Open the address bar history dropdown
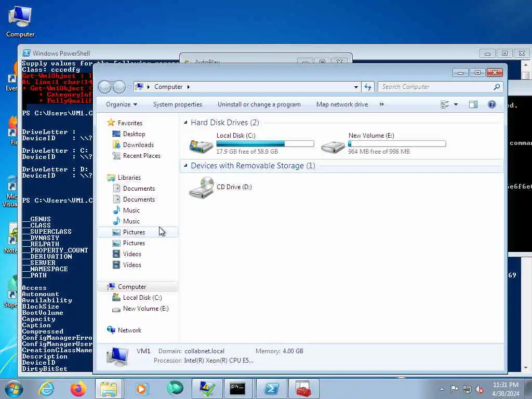Image resolution: width=532 pixels, height=399 pixels. click(x=356, y=87)
